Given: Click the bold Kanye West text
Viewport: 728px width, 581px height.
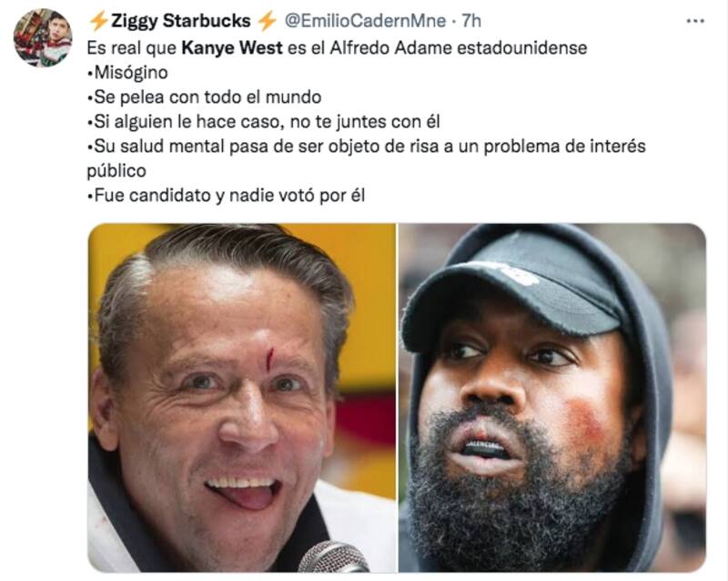Looking at the screenshot, I should [232, 48].
